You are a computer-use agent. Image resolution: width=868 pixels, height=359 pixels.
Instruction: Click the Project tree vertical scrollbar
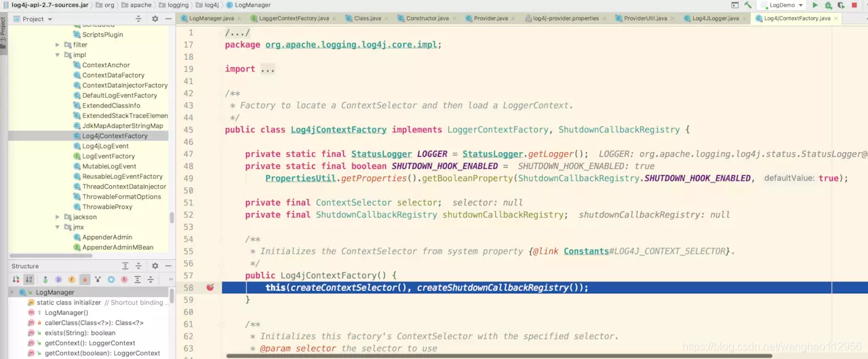coord(172,218)
